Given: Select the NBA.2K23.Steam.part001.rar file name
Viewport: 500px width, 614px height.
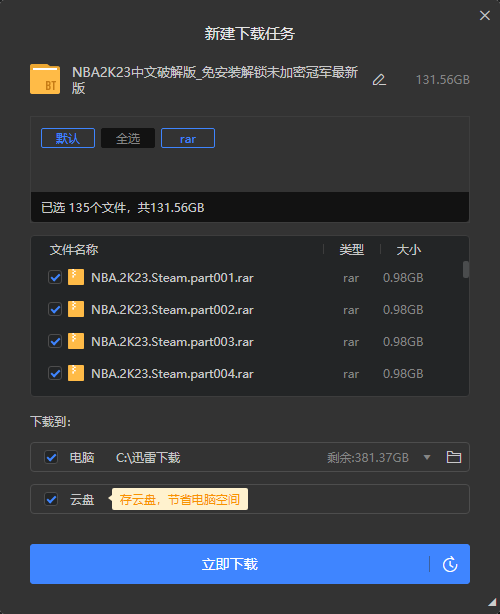Looking at the screenshot, I should [x=172, y=278].
